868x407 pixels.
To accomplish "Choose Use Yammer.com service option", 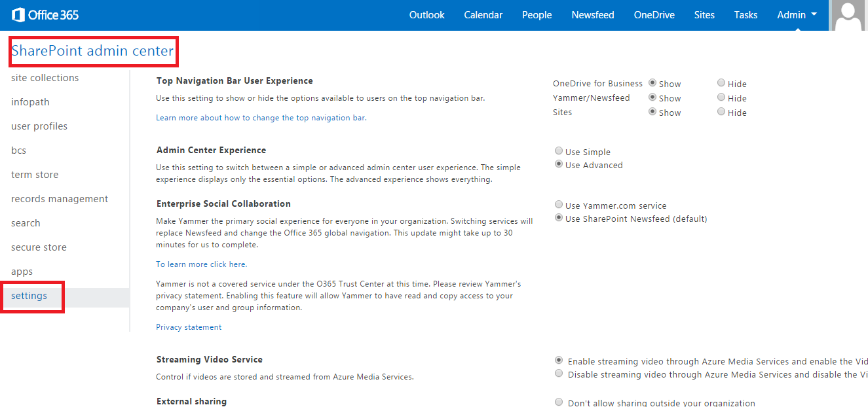I will coord(559,205).
